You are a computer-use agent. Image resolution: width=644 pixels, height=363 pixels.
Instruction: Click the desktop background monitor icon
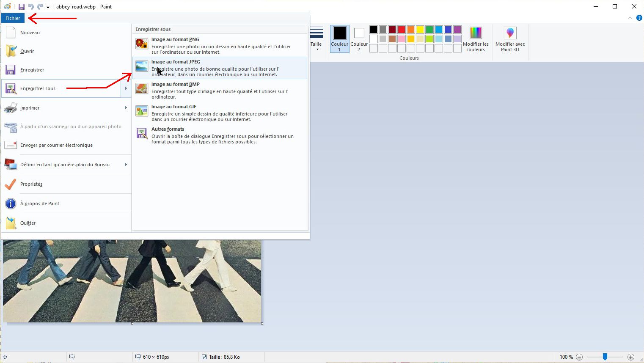[11, 165]
